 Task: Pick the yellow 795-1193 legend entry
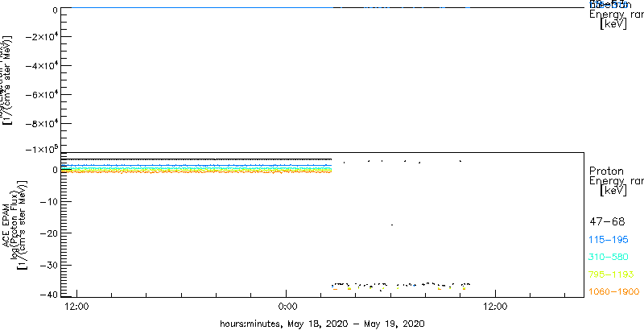point(611,274)
